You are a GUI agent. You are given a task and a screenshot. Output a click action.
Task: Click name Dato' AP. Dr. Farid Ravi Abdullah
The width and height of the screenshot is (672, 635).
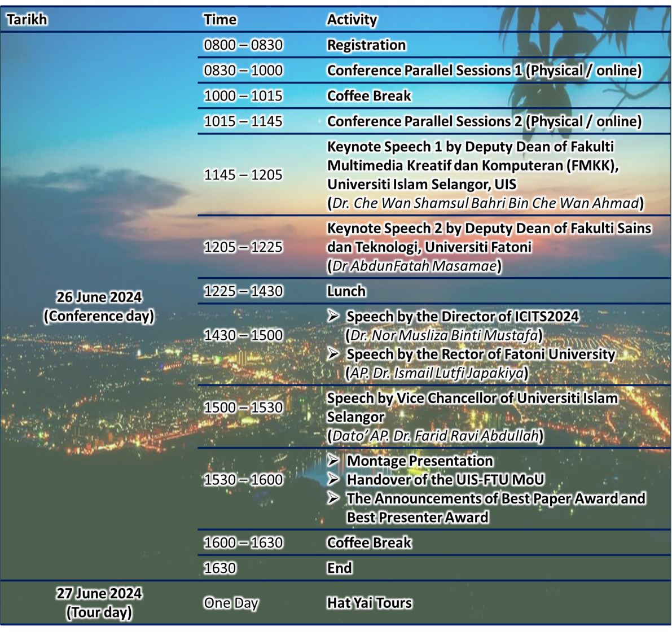(x=435, y=436)
